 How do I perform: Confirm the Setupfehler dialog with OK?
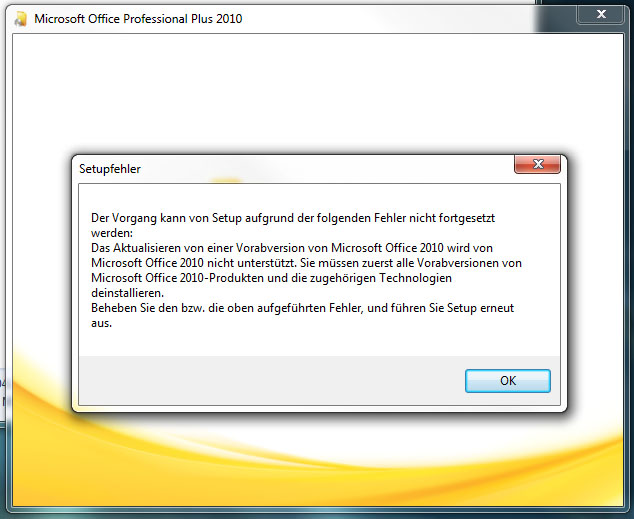tap(507, 381)
